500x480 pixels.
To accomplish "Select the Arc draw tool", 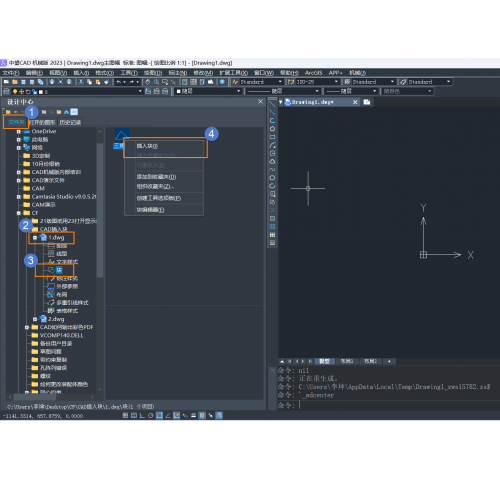I will [x=272, y=145].
